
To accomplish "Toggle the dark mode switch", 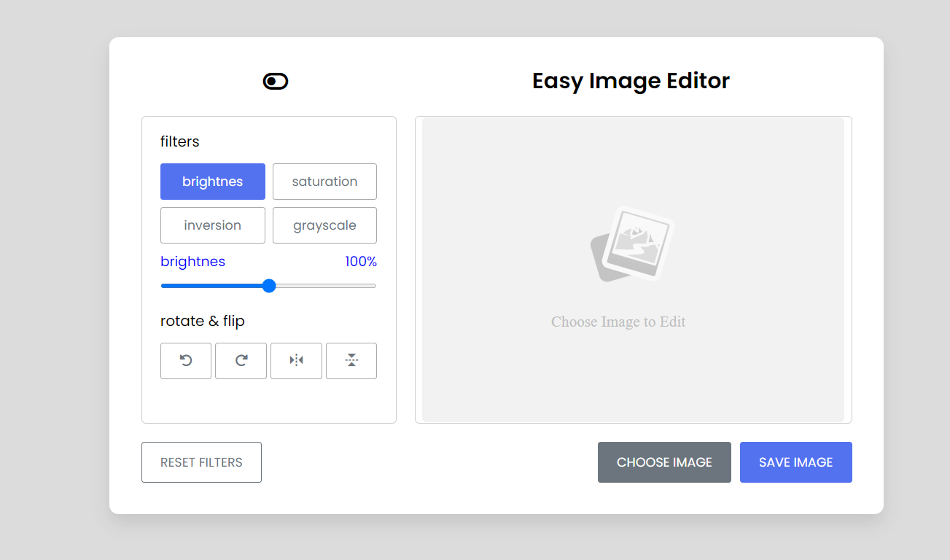I will coord(274,81).
